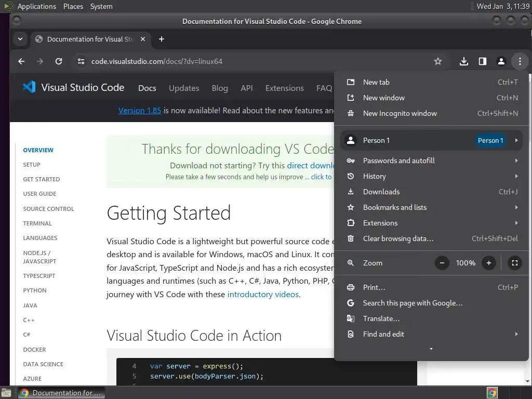Open the Updates nav link
Screen dimensions: 532x399
[184, 88]
